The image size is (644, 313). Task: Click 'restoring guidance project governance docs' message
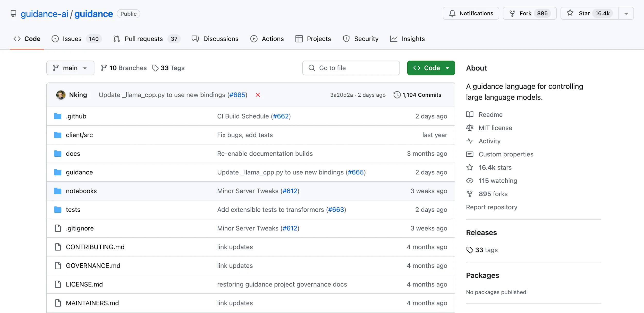pos(282,284)
